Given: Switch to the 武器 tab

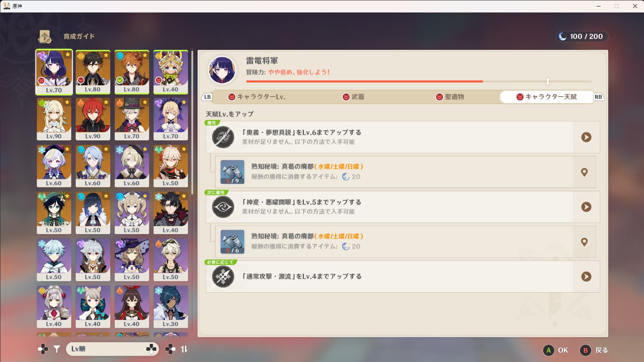Looking at the screenshot, I should pos(353,97).
